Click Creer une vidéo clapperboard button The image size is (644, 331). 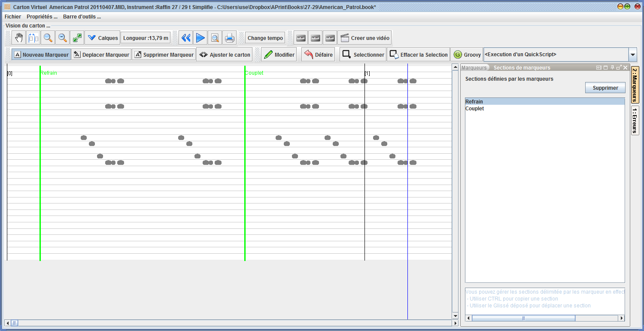(x=365, y=38)
